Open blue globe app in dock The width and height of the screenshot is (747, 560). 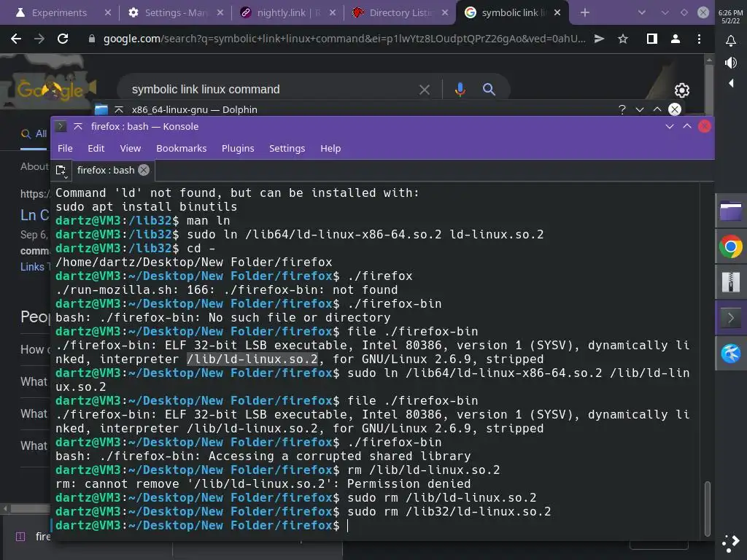730,354
